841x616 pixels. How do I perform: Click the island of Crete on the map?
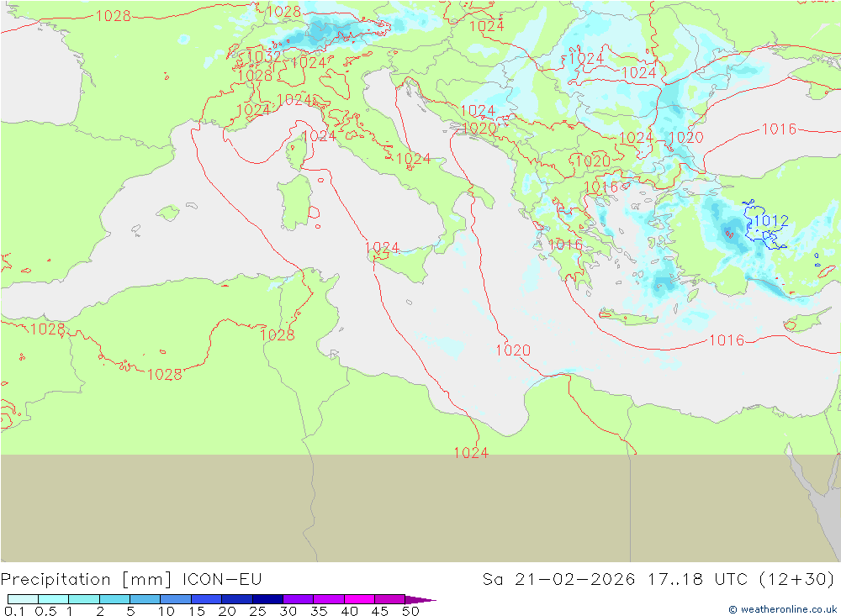click(x=627, y=318)
